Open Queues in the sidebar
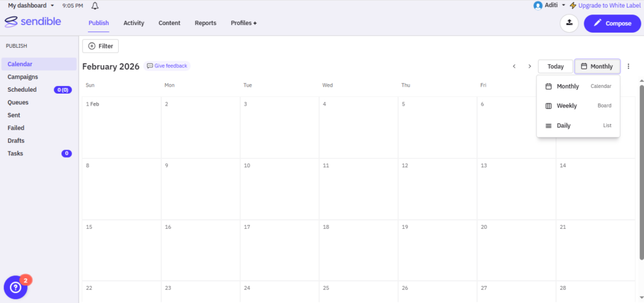The image size is (644, 303). pos(18,102)
